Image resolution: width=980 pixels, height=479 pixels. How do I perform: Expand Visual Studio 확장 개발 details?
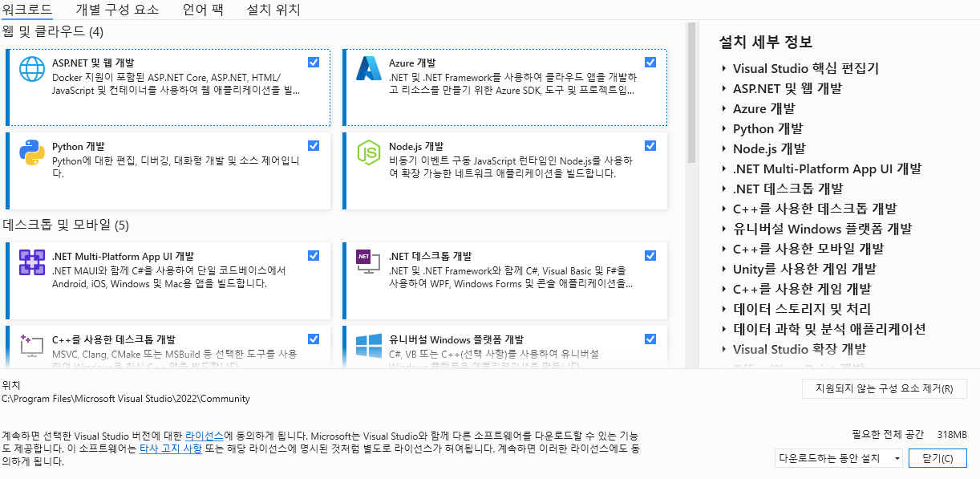pos(723,349)
